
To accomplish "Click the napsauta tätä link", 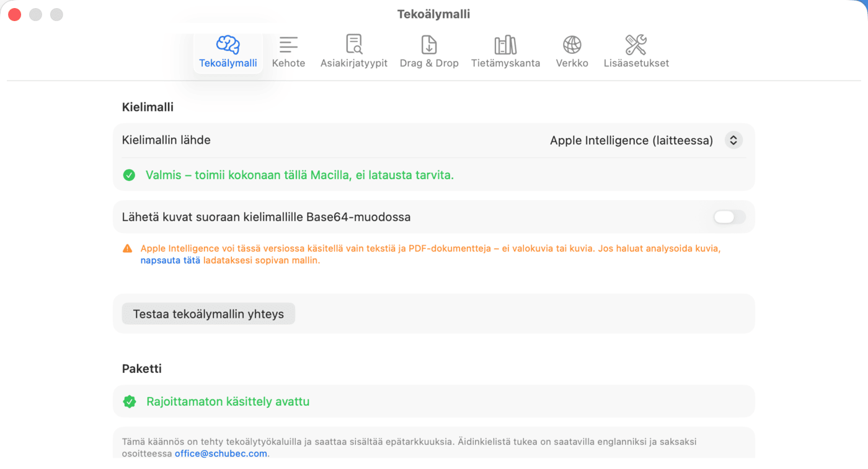I will click(170, 261).
